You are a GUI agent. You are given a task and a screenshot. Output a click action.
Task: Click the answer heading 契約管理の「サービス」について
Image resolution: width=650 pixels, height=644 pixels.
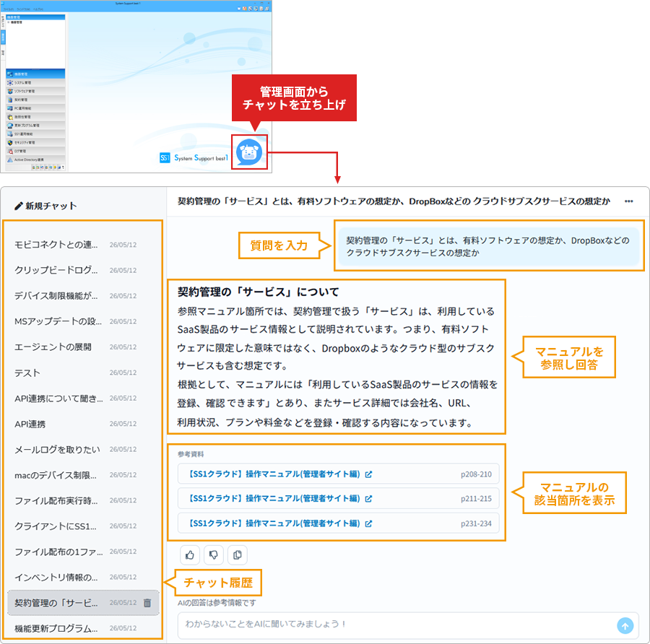[x=259, y=292]
